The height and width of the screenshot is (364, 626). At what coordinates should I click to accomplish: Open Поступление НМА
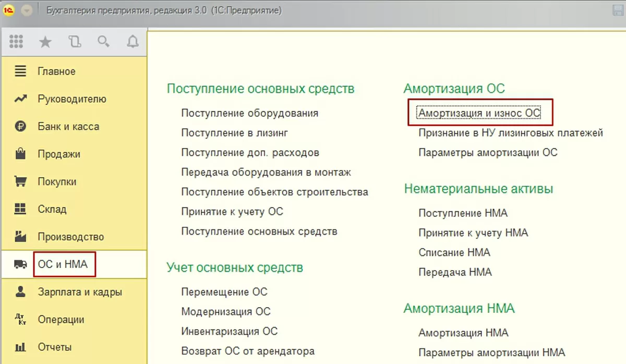(463, 213)
